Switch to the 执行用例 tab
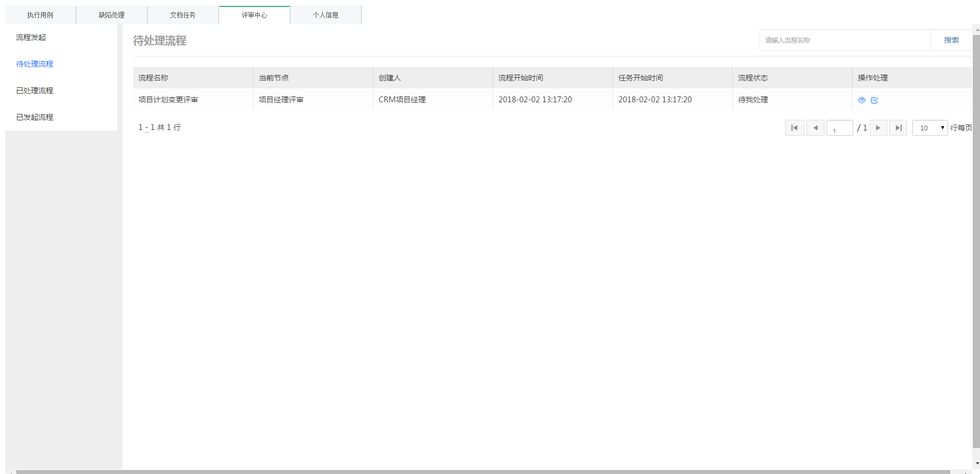Image resolution: width=980 pixels, height=474 pixels. click(40, 15)
